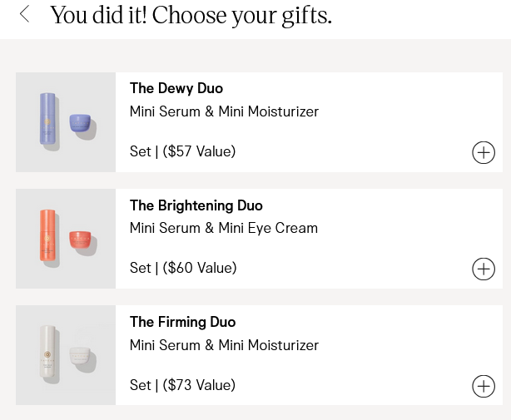The image size is (511, 420).
Task: Click the purple moisturizer jar image
Action: pos(81,123)
